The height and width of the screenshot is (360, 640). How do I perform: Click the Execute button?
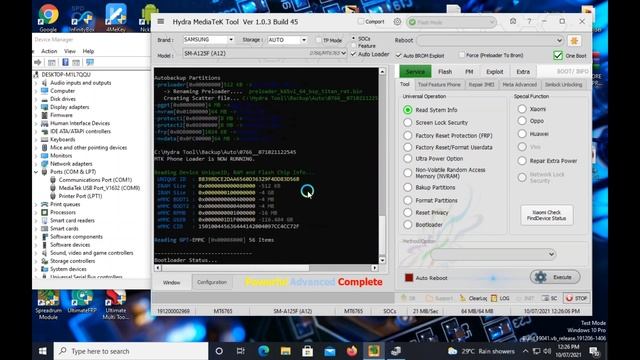pyautogui.click(x=555, y=277)
